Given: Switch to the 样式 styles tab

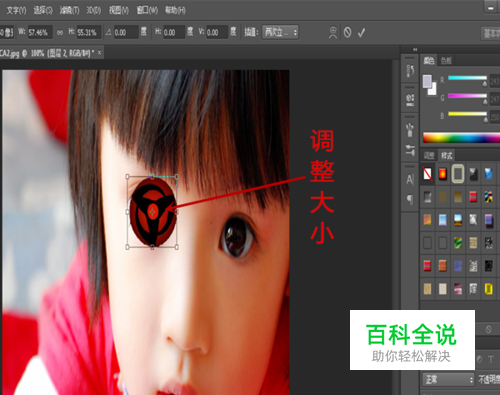Looking at the screenshot, I should point(446,155).
